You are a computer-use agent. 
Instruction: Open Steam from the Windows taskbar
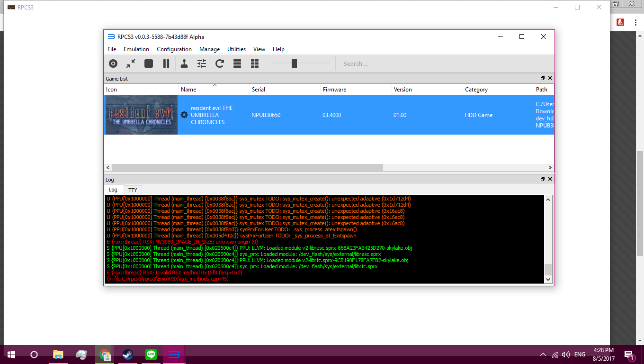(128, 355)
